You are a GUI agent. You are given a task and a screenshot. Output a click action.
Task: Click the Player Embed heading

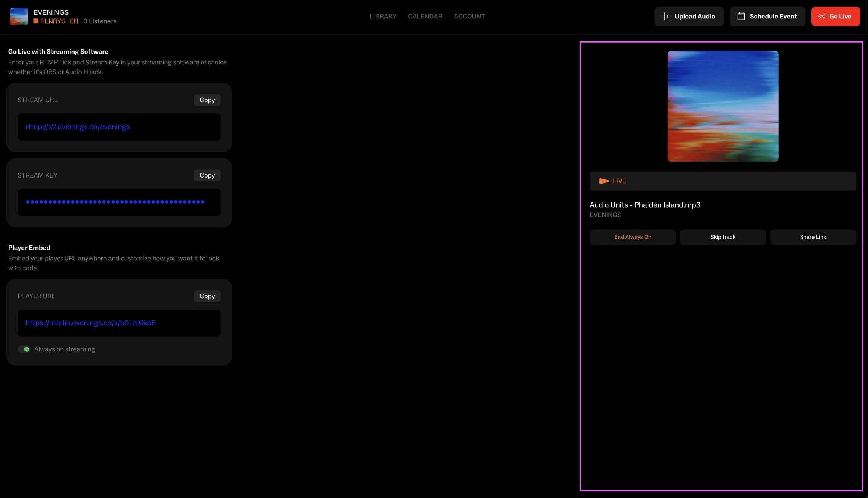[29, 248]
